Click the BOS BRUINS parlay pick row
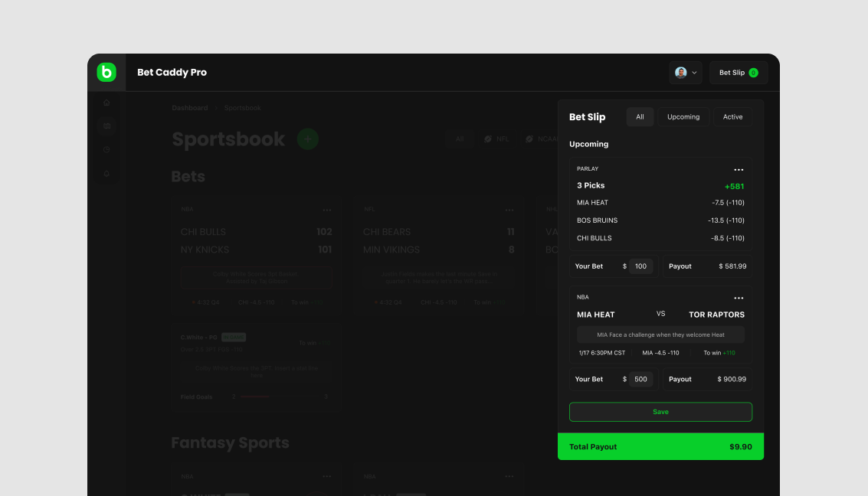This screenshot has width=868, height=496. coord(660,220)
